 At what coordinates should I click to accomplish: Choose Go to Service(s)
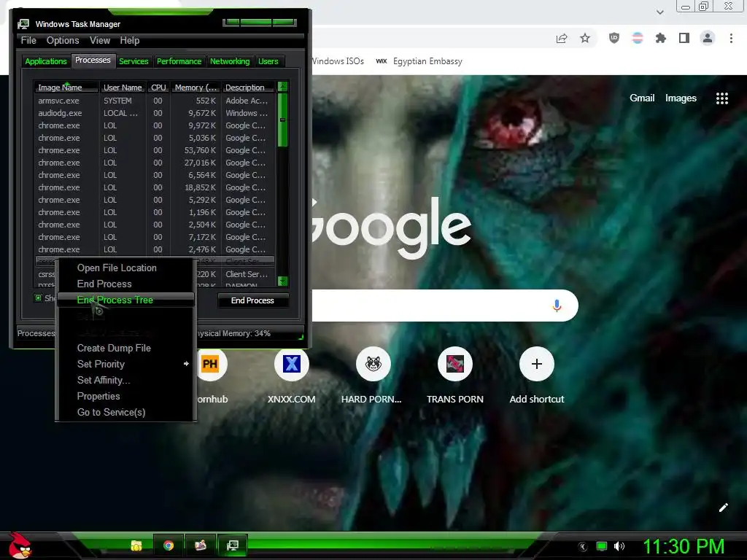click(125, 413)
